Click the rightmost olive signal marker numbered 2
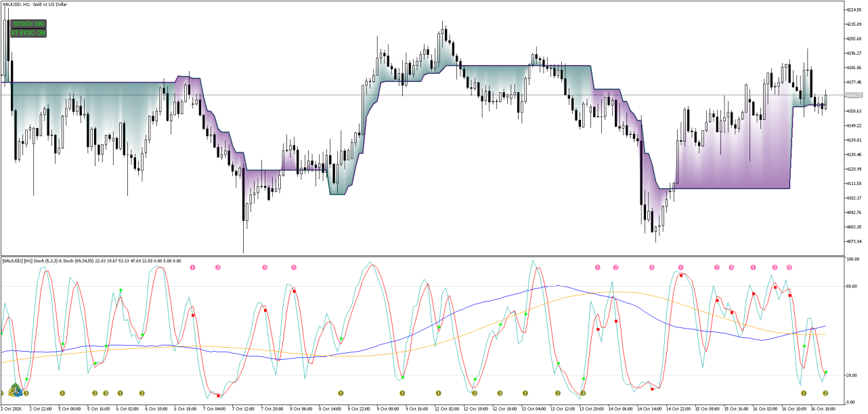 (825, 393)
